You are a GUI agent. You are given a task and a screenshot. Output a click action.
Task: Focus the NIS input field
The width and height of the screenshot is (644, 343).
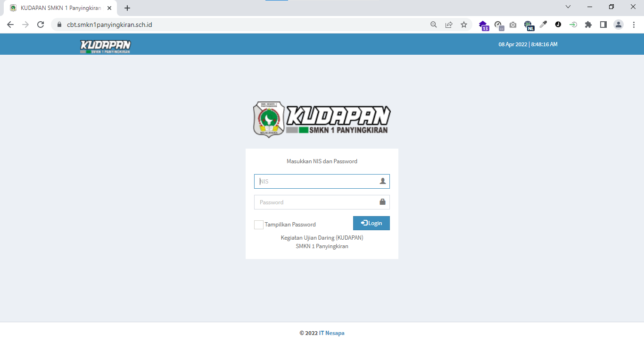[x=317, y=182]
